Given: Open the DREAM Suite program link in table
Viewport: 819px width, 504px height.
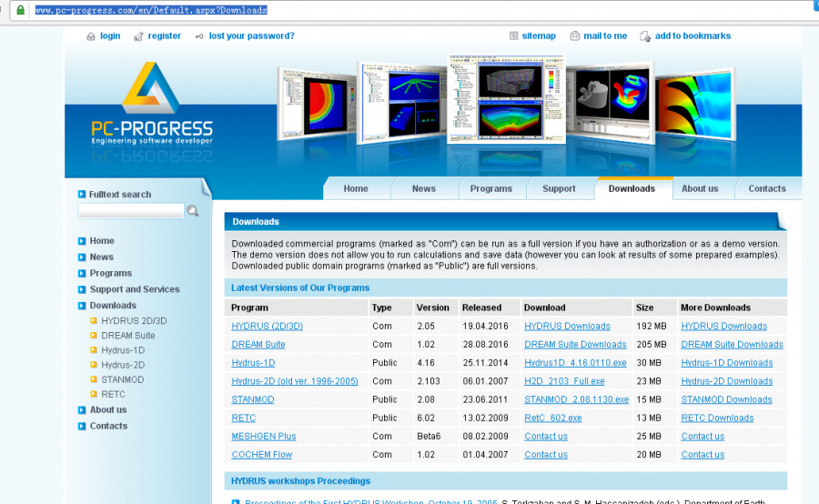Looking at the screenshot, I should point(258,344).
